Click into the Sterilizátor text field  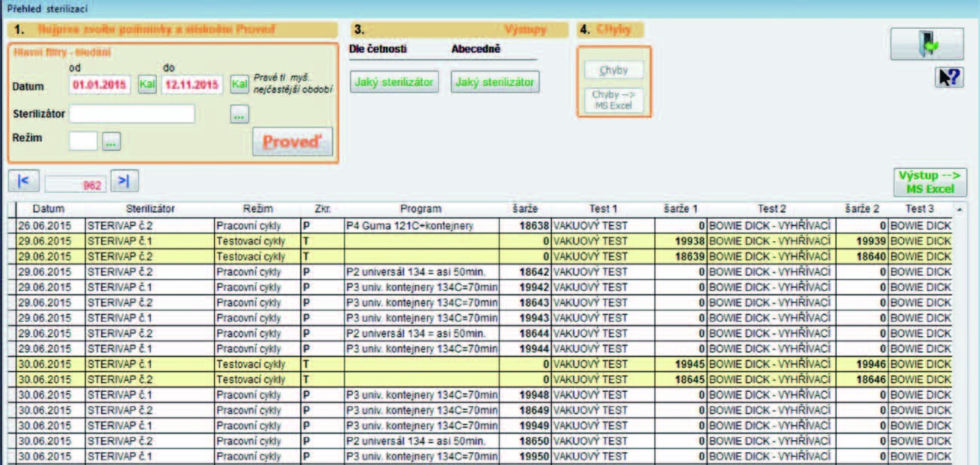[x=132, y=114]
